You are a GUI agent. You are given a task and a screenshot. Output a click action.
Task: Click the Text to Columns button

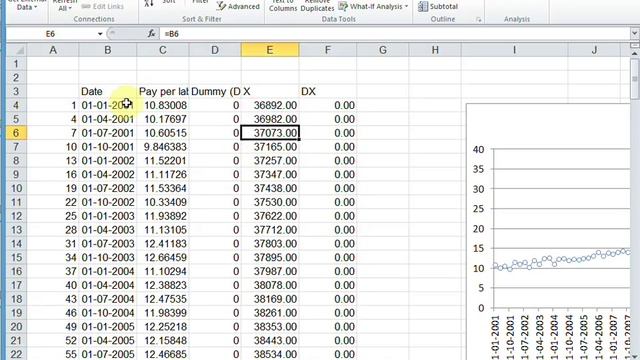283,6
